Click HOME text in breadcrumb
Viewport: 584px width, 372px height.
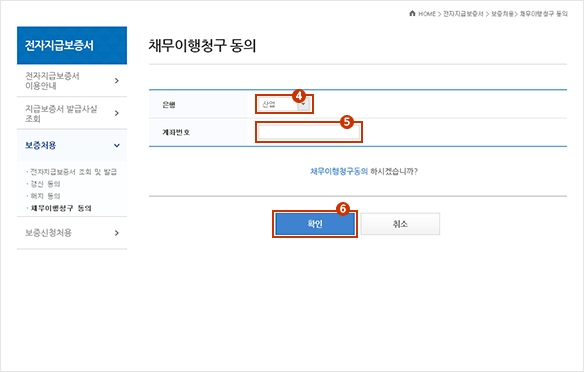(427, 14)
